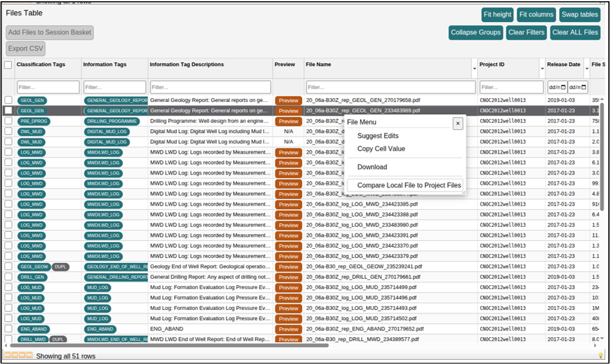Open calendar picker in first Release Date filter
Screen dimensions: 610x364
[x=563, y=87]
